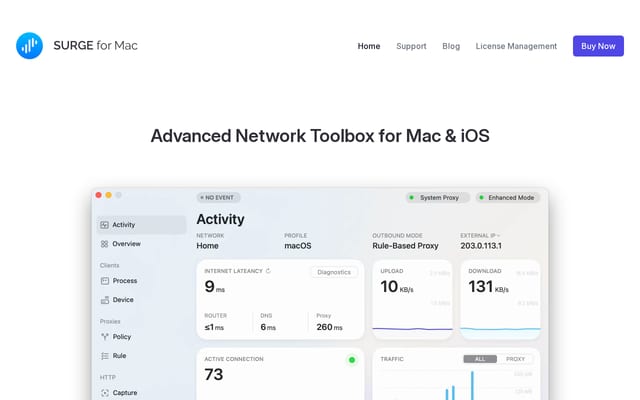The image size is (640, 400).
Task: Click the Buy Now button
Action: coord(598,46)
